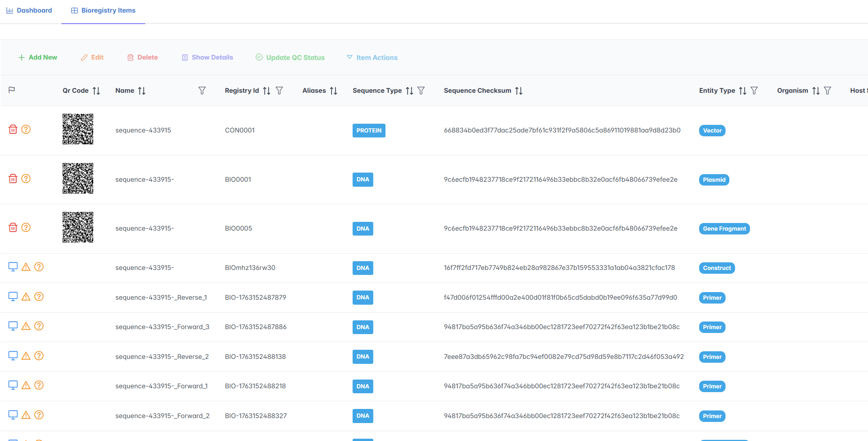The image size is (868, 441).
Task: Click help icon in Reverse_2 row
Action: pyautogui.click(x=39, y=355)
